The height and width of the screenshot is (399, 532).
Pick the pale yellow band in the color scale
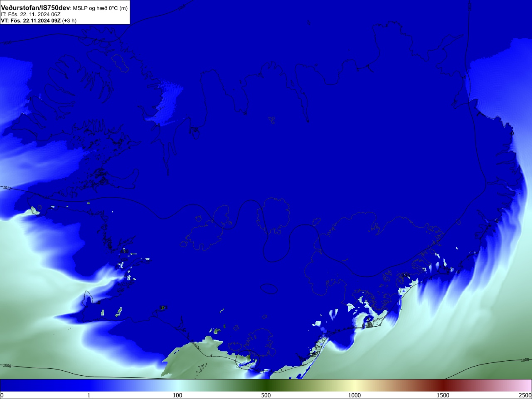pos(355,385)
